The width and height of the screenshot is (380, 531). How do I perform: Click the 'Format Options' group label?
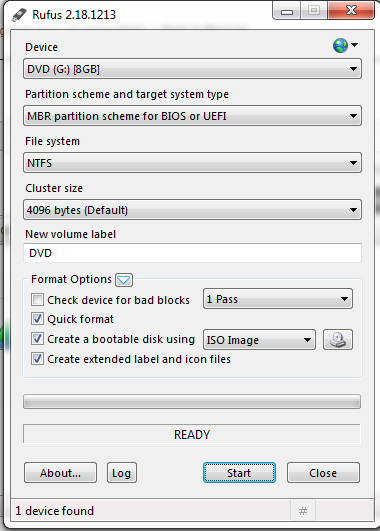click(x=71, y=279)
